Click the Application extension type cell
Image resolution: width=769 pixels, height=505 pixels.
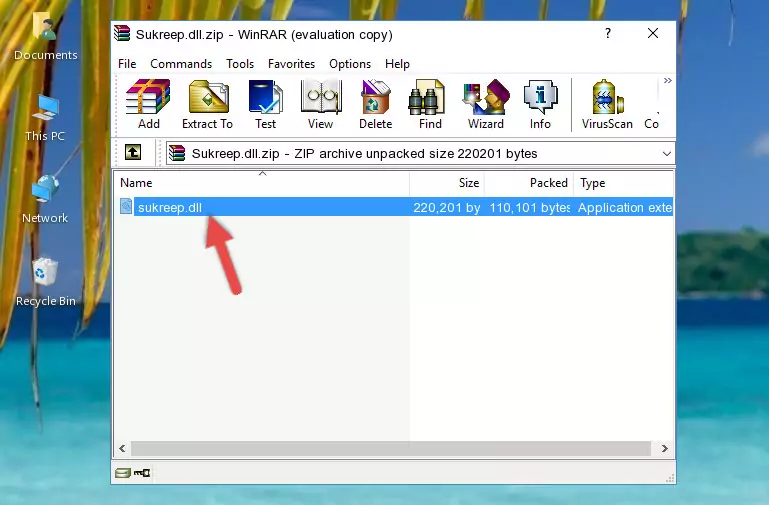point(624,207)
